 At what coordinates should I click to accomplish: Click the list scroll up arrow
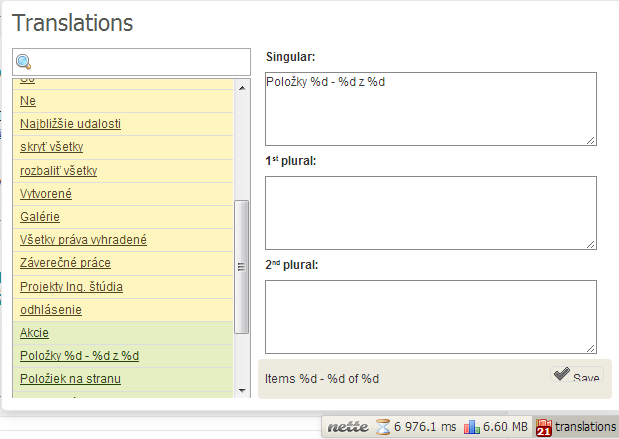[242, 88]
